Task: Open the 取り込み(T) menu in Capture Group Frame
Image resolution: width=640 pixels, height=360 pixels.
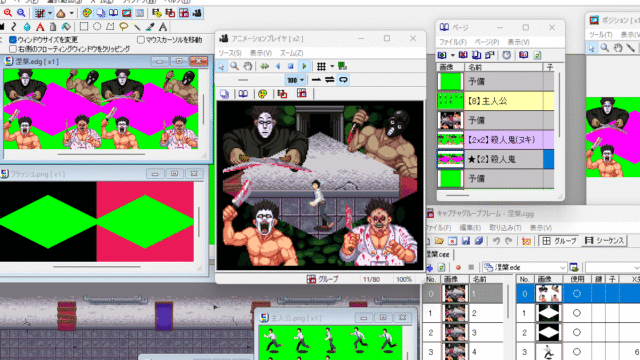Action: click(505, 228)
